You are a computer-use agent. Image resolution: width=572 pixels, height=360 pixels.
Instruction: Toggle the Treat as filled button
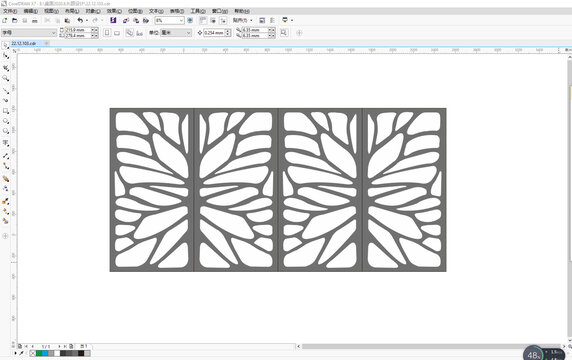pos(284,33)
